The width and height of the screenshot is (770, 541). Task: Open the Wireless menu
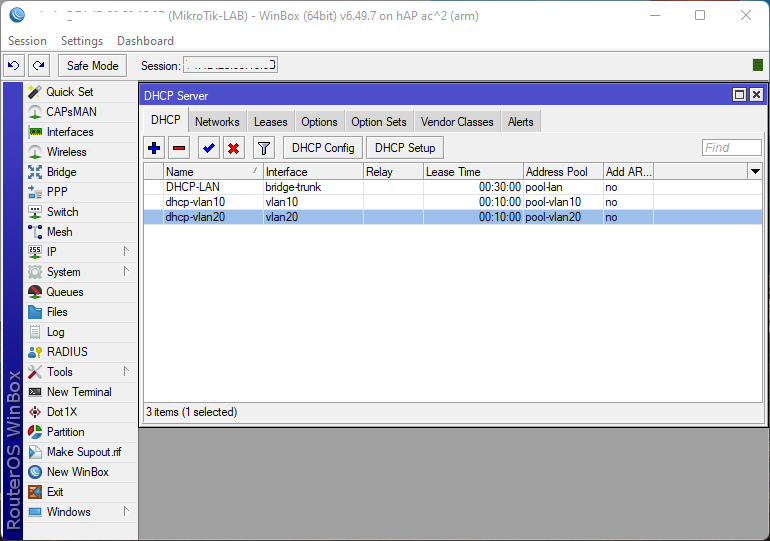(81, 152)
